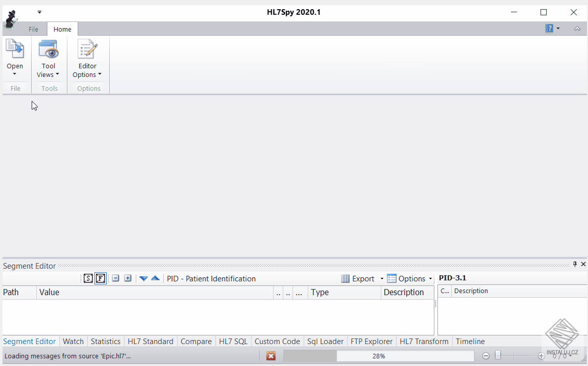Sort by the Path column header
The image size is (588, 366).
(x=19, y=292)
